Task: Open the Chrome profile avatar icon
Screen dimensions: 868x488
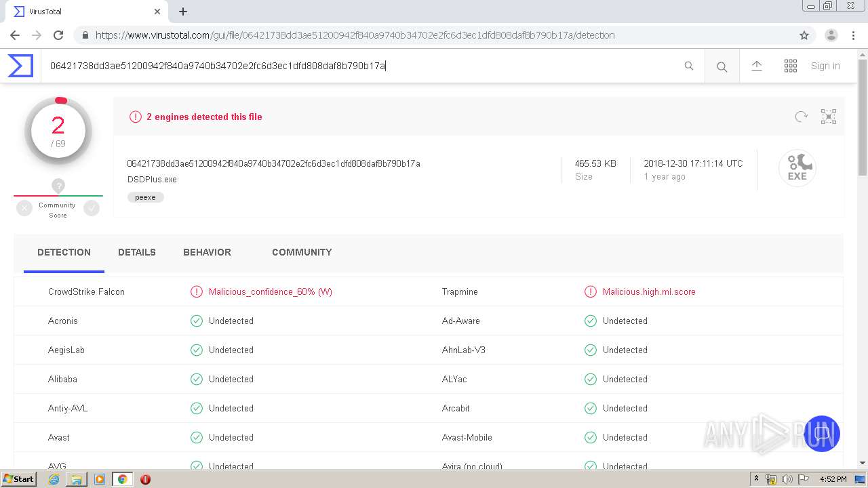Action: click(831, 35)
